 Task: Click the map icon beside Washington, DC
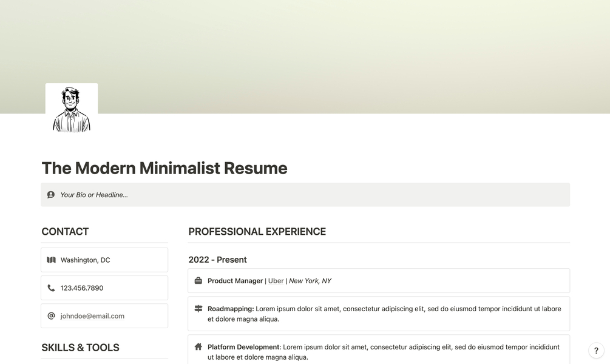52,260
